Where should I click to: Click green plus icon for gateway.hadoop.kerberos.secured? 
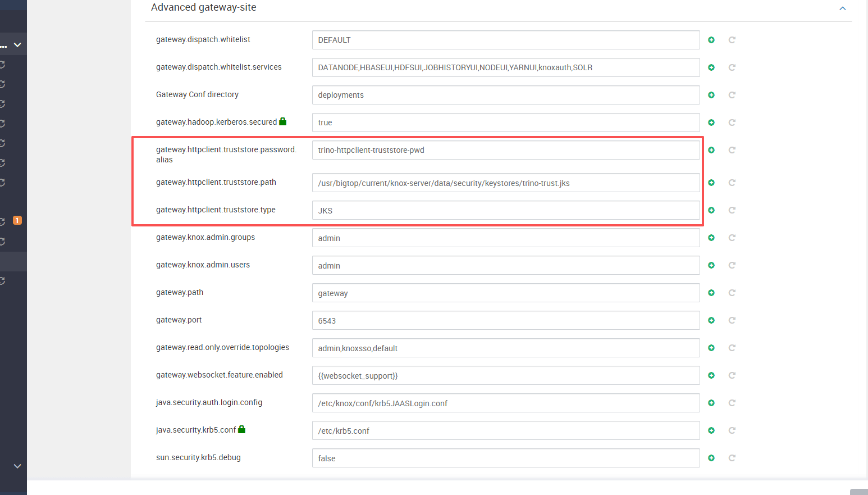click(711, 122)
